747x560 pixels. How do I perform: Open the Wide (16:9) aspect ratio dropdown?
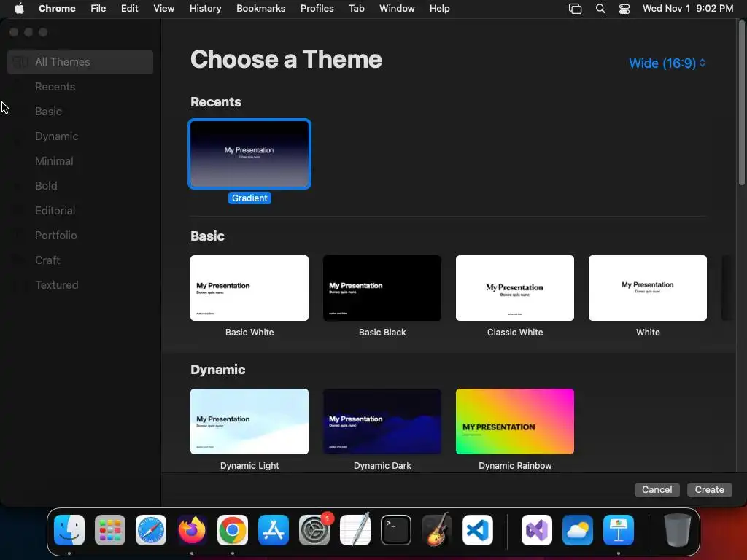tap(667, 63)
